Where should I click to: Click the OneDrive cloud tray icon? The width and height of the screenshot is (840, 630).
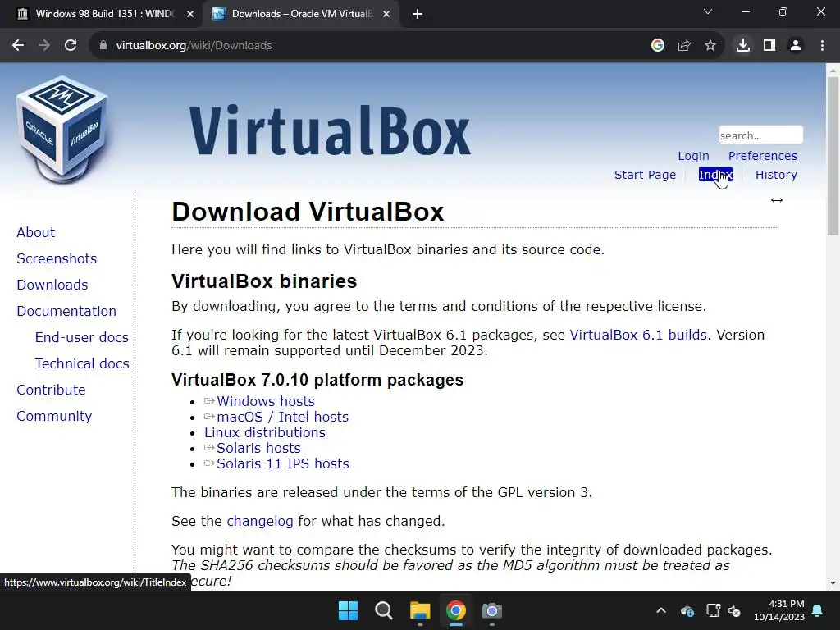pyautogui.click(x=687, y=610)
